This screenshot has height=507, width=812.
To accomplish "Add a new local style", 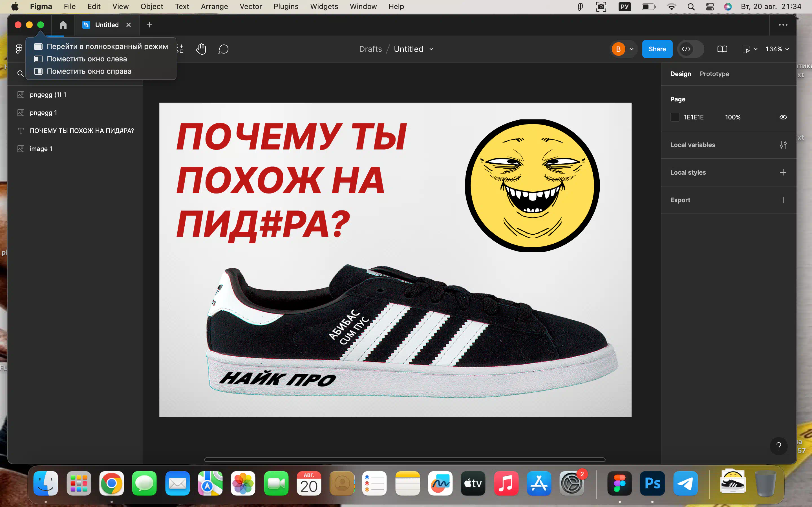I will [783, 172].
